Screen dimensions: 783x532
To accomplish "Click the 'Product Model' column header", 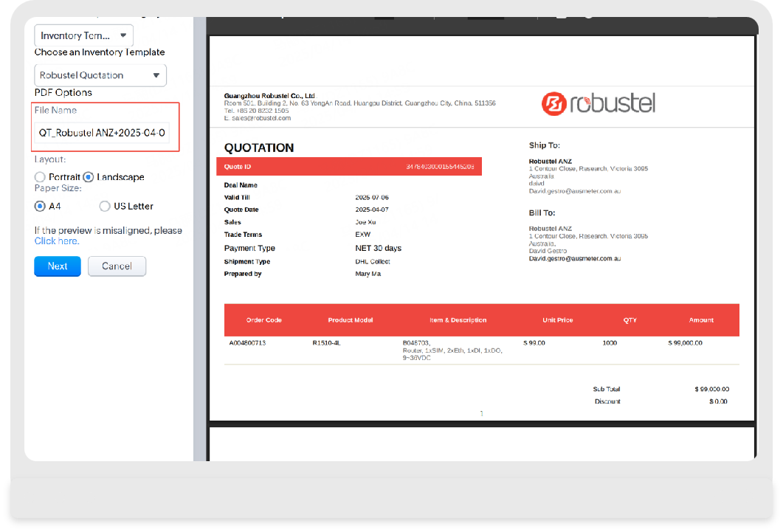I will tap(350, 320).
